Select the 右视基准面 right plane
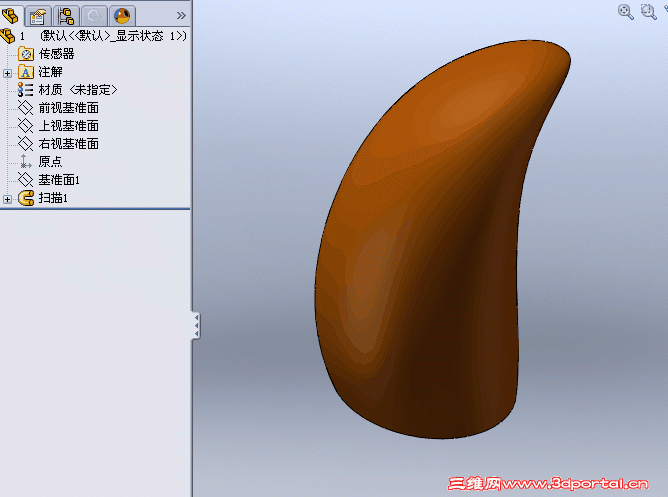Image resolution: width=668 pixels, height=497 pixels. pyautogui.click(x=69, y=144)
